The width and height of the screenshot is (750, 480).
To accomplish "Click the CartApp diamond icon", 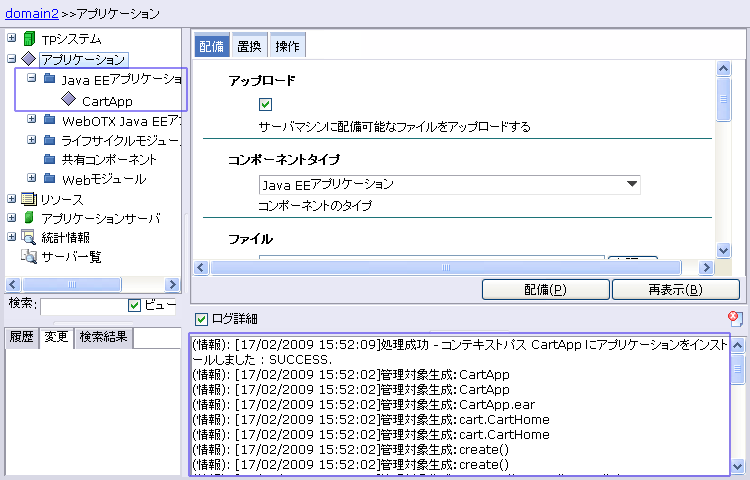I will point(67,100).
